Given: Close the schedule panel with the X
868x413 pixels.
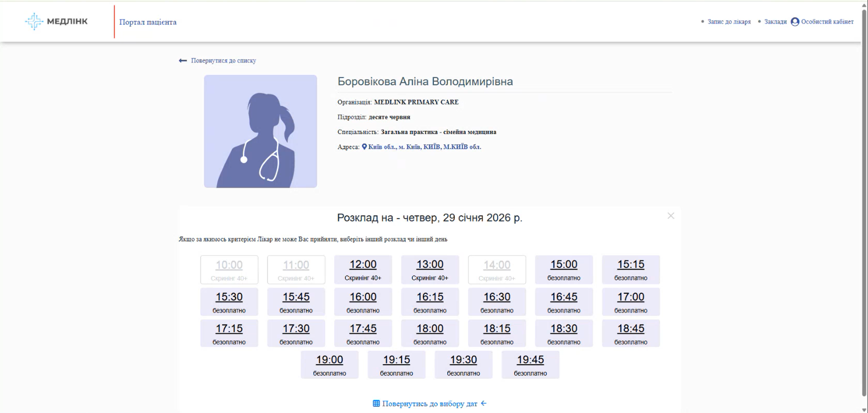Looking at the screenshot, I should click(x=671, y=216).
